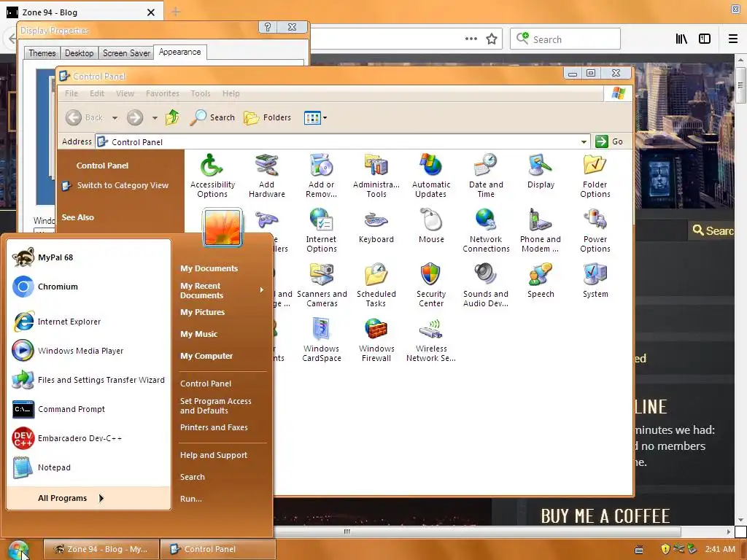
Task: Open Date and Time settings icon
Action: tap(486, 176)
